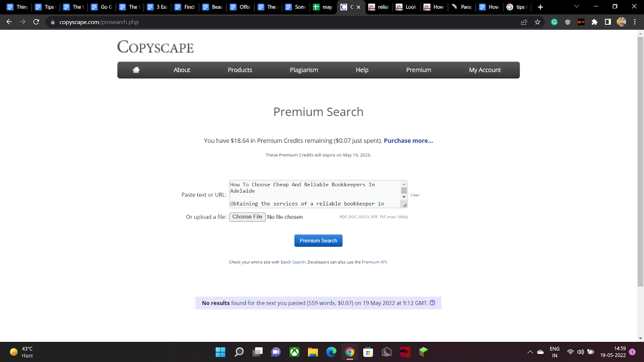Open the red and black extension icon
The width and height of the screenshot is (644, 362).
(581, 22)
